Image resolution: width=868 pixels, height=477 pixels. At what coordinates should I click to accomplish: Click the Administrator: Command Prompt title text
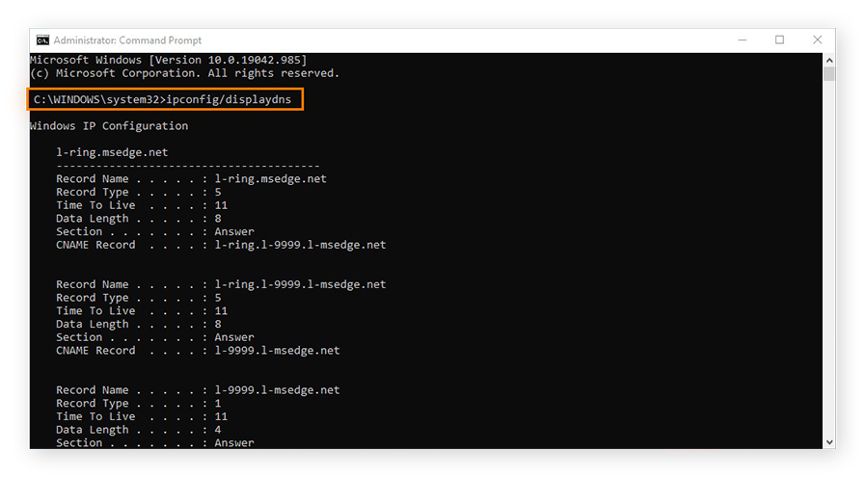tap(127, 40)
